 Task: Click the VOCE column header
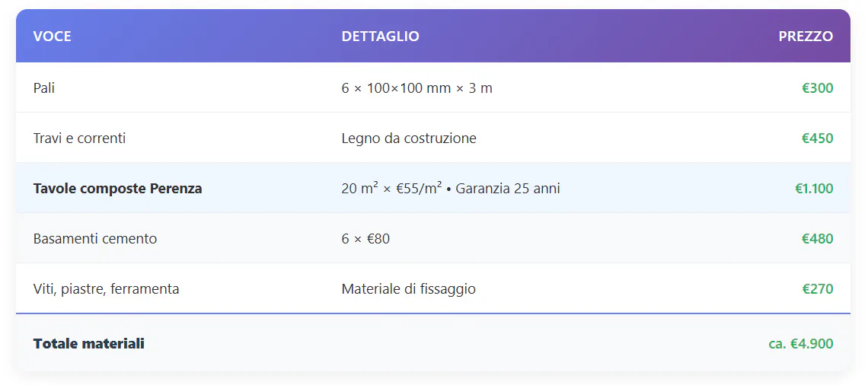point(53,37)
